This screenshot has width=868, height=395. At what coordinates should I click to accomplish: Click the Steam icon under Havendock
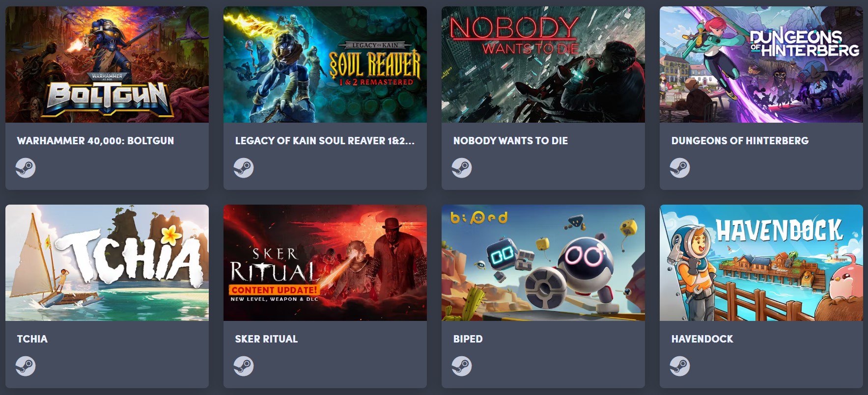(x=680, y=366)
